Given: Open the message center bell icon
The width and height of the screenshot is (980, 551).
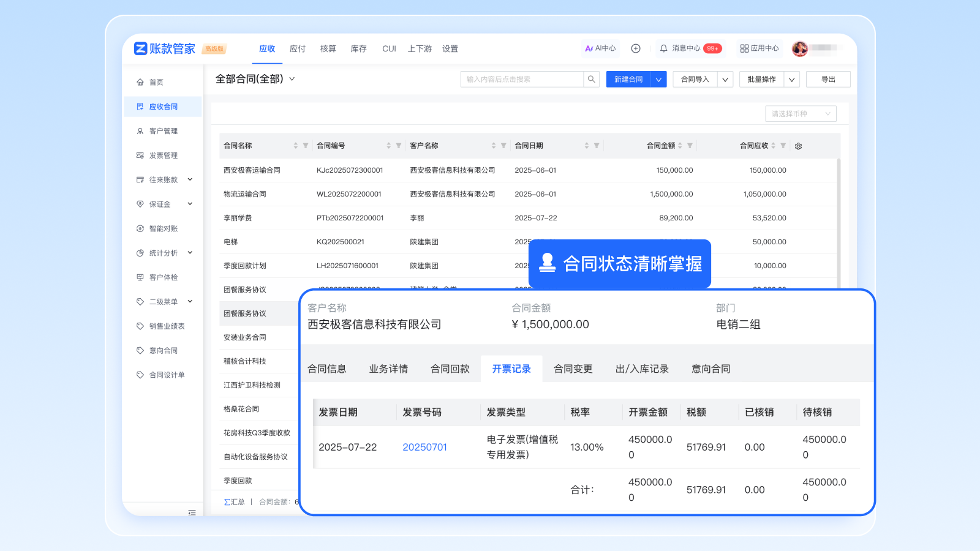Looking at the screenshot, I should click(x=663, y=48).
